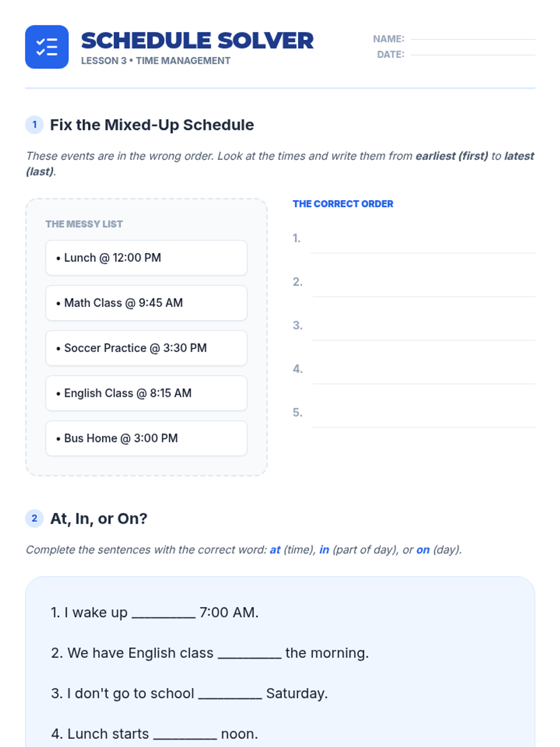This screenshot has width=560, height=747.
Task: Click the blank before "the morning"
Action: point(250,654)
